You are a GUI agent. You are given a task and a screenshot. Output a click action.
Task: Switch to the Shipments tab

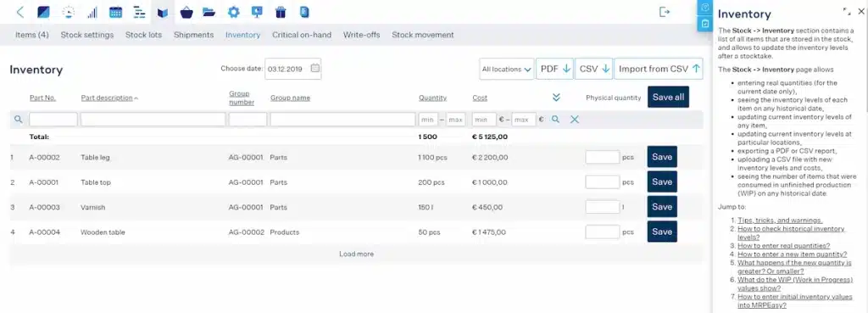tap(194, 35)
